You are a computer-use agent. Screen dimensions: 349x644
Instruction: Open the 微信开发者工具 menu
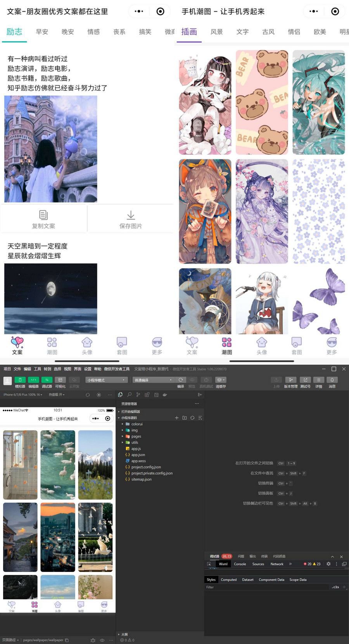coord(117,369)
